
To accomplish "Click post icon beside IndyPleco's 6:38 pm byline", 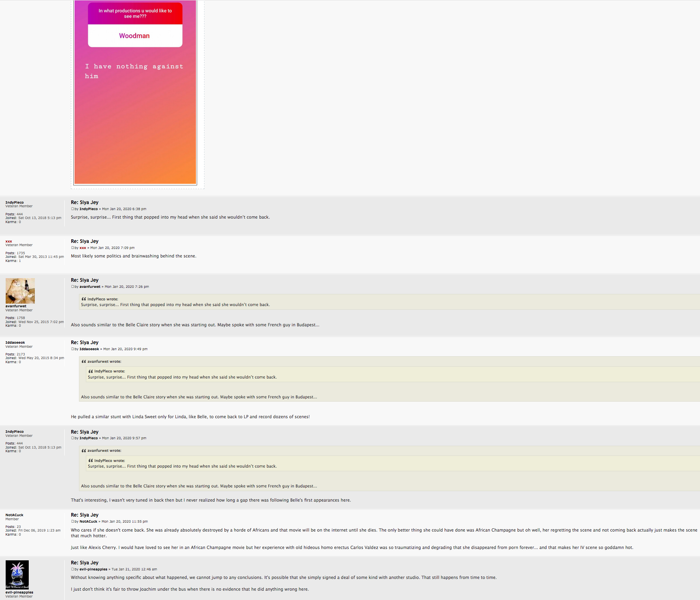I will click(x=72, y=209).
